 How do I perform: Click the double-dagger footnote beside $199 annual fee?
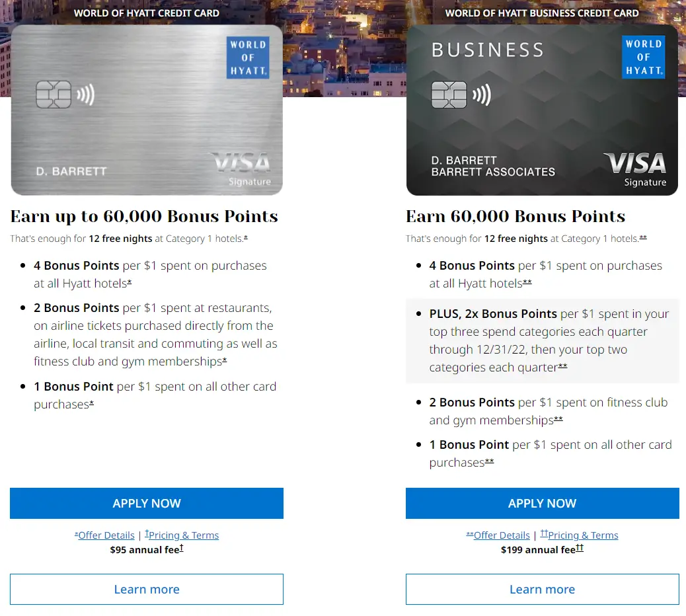[x=580, y=547]
